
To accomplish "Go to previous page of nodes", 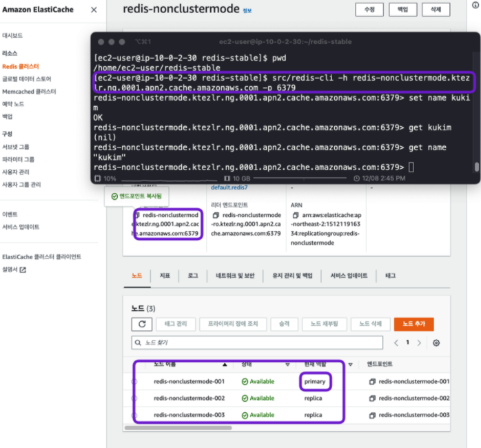I will coord(396,343).
